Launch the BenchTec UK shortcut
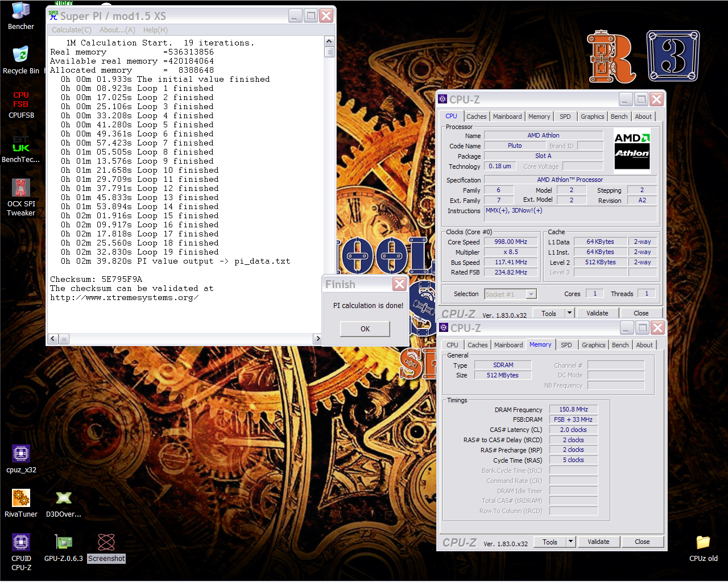Viewport: 728px width, 582px height. (21, 149)
